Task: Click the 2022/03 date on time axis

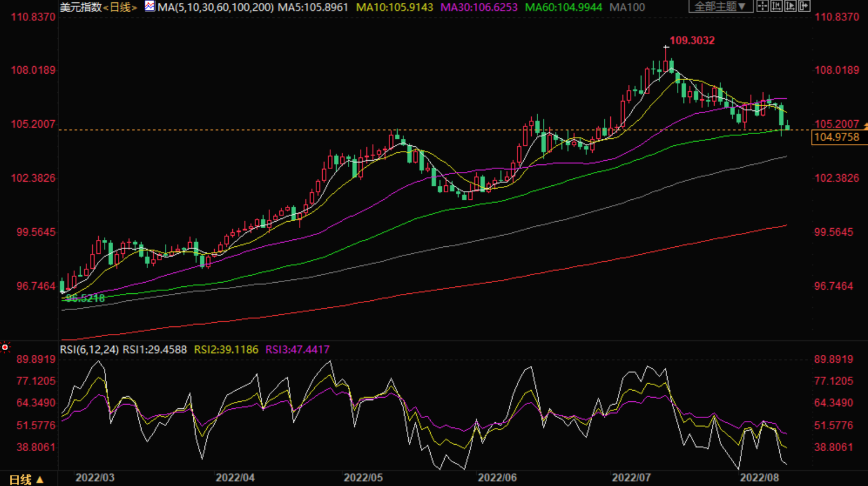Action: tap(95, 478)
